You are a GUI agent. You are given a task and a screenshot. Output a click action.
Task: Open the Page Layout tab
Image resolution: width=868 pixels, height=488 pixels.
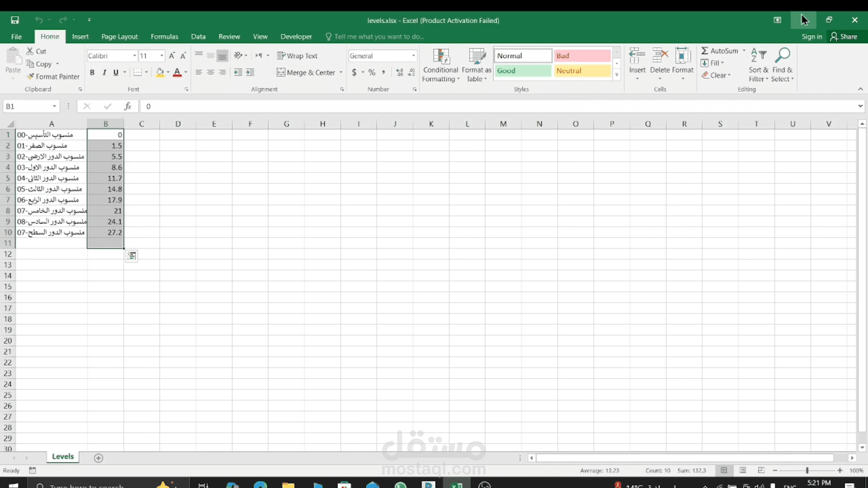tap(119, 37)
